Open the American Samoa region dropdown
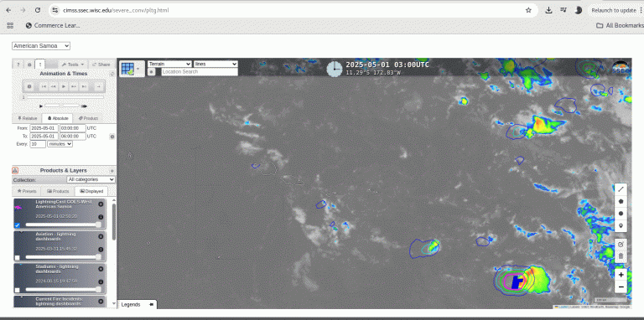Image resolution: width=644 pixels, height=320 pixels. [x=41, y=46]
